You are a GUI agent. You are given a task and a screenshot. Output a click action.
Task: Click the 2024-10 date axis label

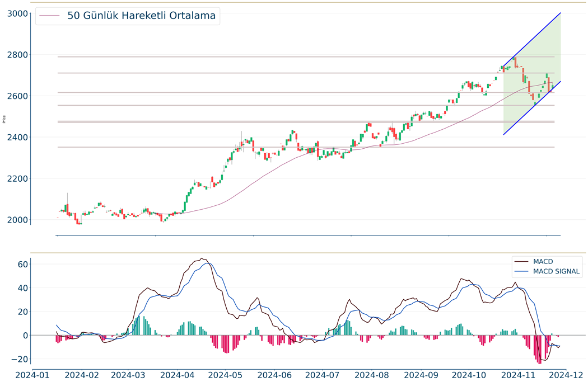469,375
